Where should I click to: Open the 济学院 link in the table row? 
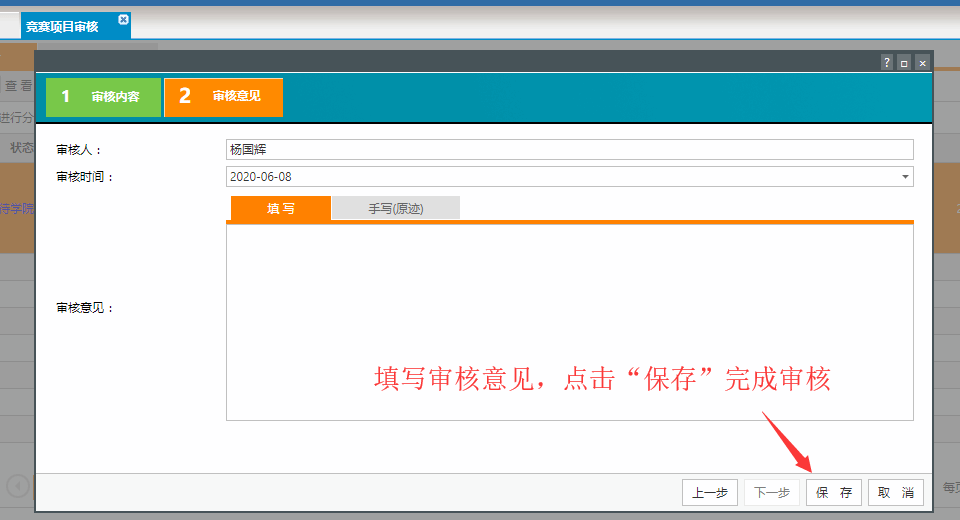17,209
